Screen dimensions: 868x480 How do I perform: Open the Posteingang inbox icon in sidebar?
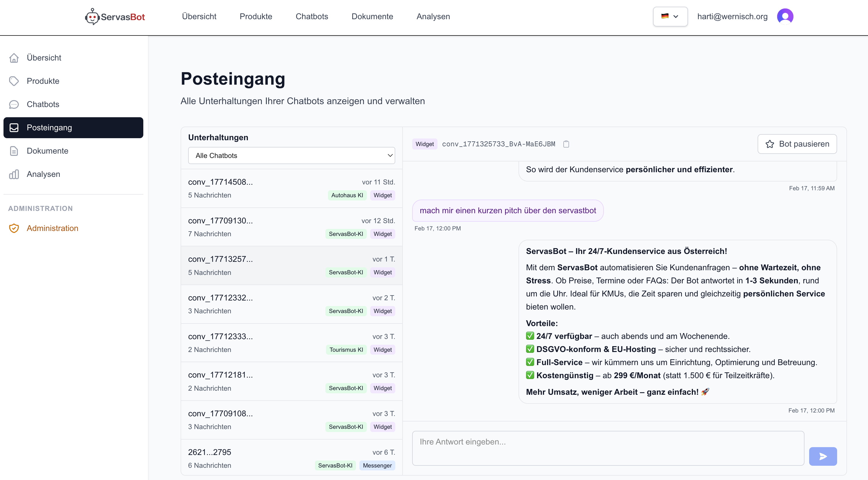click(14, 128)
